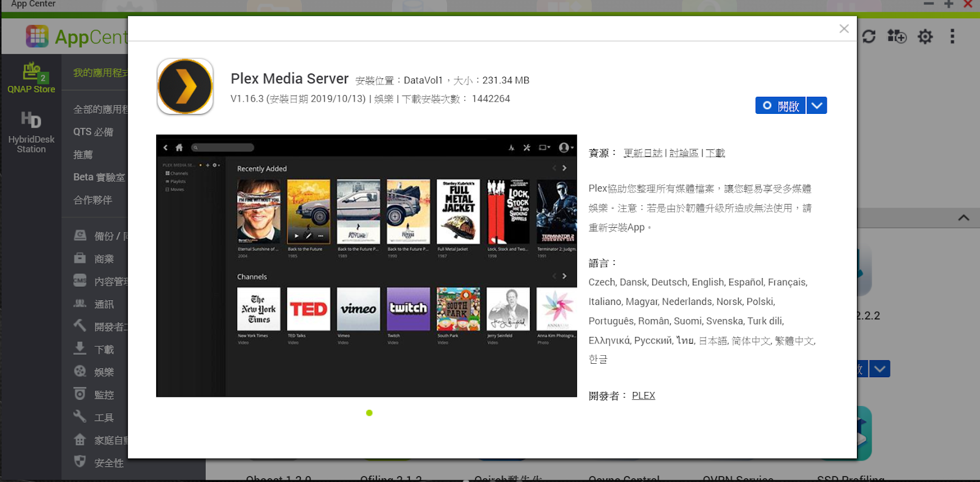Open App Center settings gear

tap(925, 37)
